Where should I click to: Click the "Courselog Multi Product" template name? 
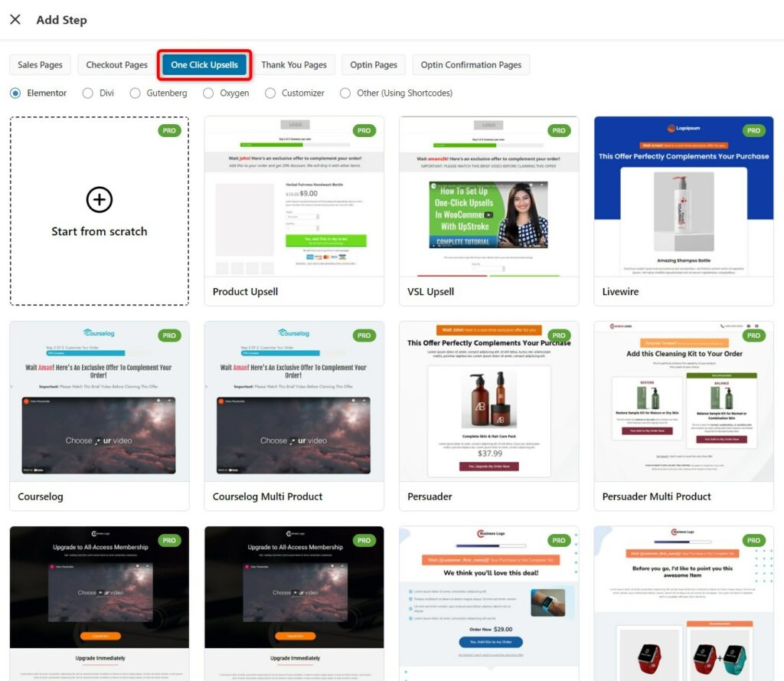(267, 496)
